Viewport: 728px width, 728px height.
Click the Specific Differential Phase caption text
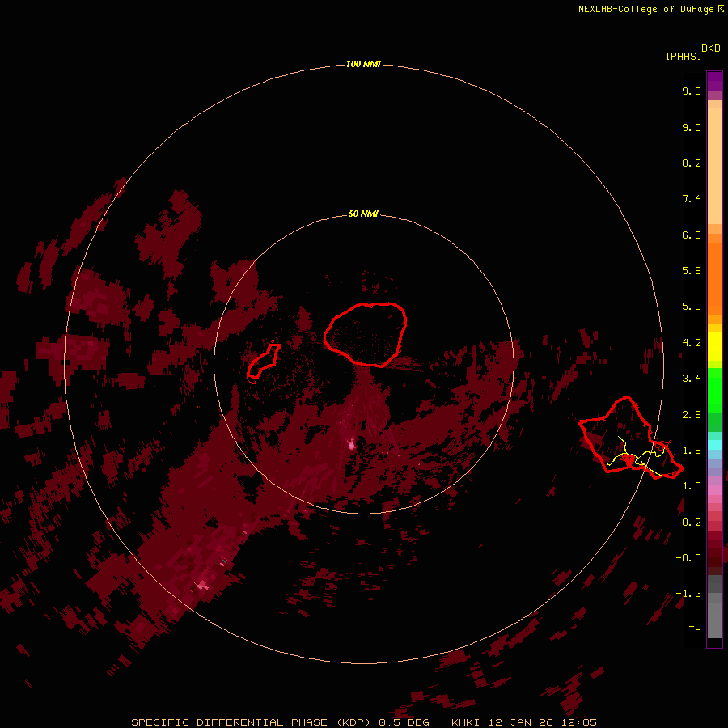(363, 722)
